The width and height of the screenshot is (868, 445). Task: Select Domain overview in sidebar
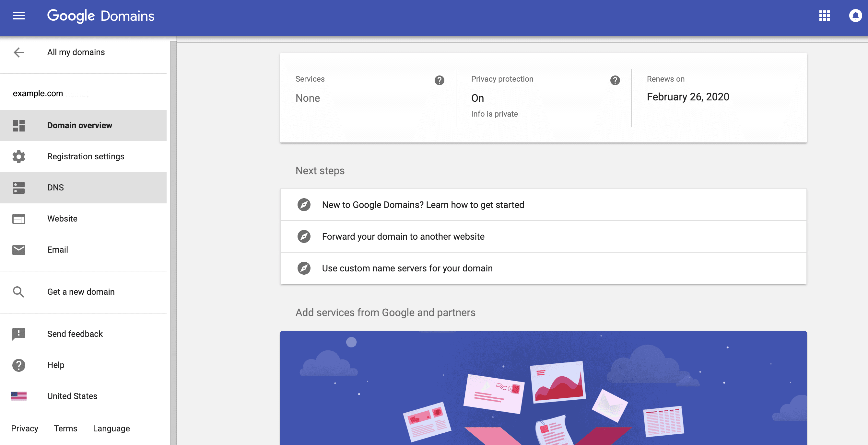click(x=79, y=125)
